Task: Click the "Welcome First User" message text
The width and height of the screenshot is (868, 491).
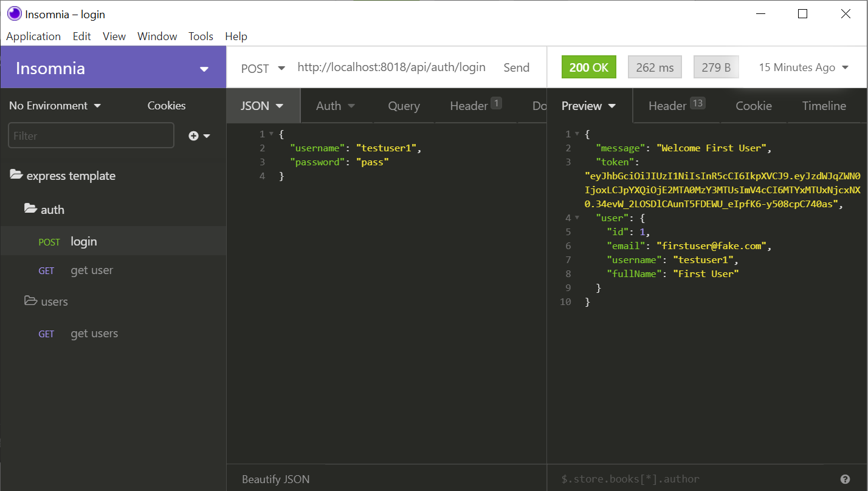Action: [714, 148]
